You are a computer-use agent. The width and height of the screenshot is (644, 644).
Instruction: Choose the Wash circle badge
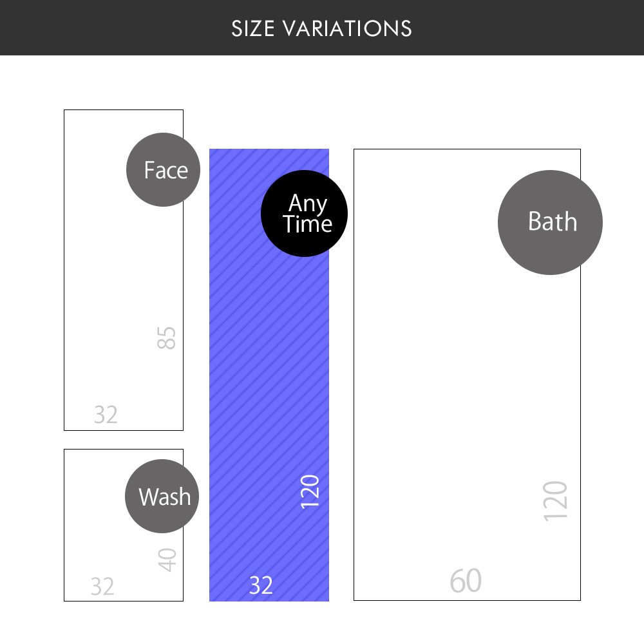(x=162, y=497)
